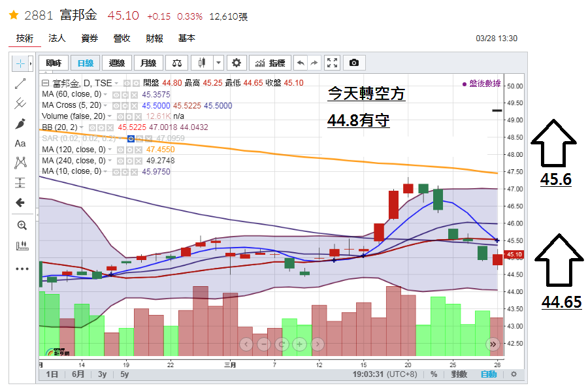Show the hidden SAR indicator
Viewport: 588px width, 392px height.
(131, 139)
